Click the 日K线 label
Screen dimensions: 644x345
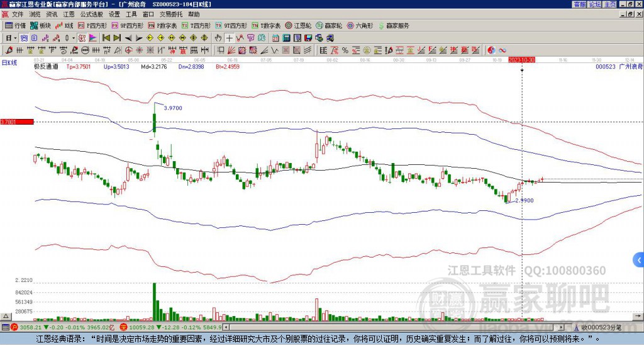point(9,62)
